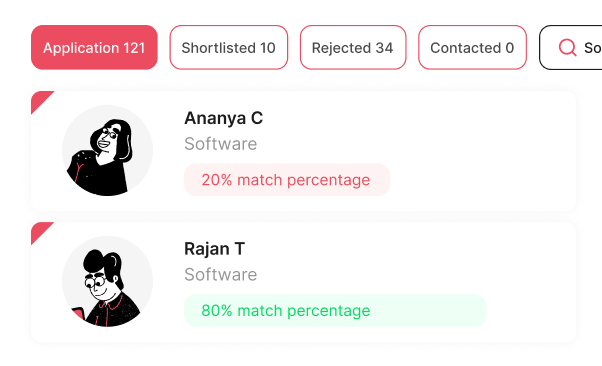Select the Software label under Ananya C
This screenshot has height=366, width=602.
(x=220, y=144)
